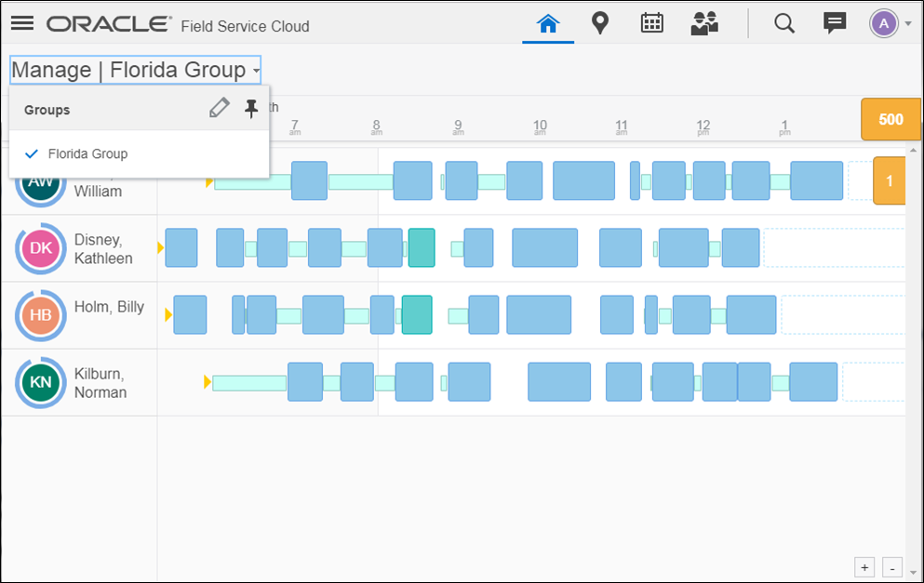
Task: Pin the Groups panel
Action: (x=251, y=109)
